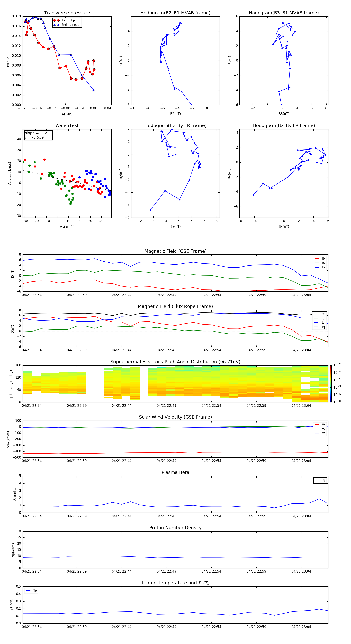The width and height of the screenshot is (351, 644).
Task: Click the Bx(nT) x-axis label
Action: click(284, 227)
